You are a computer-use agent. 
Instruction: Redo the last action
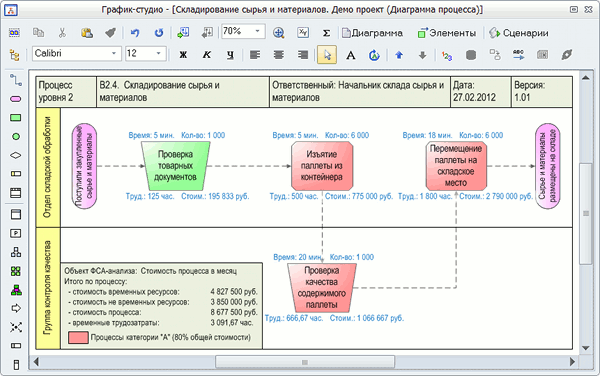coord(159,33)
